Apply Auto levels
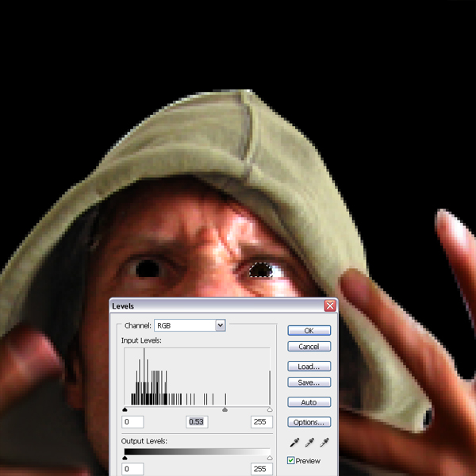The width and height of the screenshot is (476, 476). tap(309, 402)
